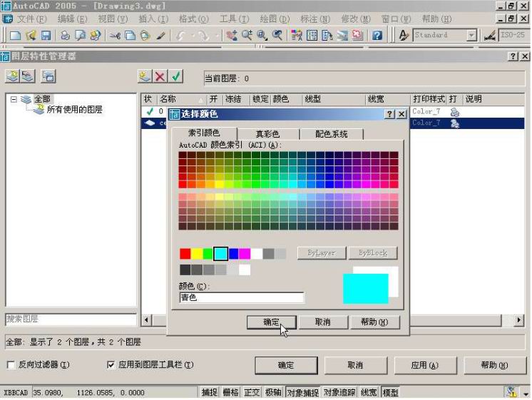Click the 搜索图层 search layer field
This screenshot has height=400, width=532.
tap(71, 319)
